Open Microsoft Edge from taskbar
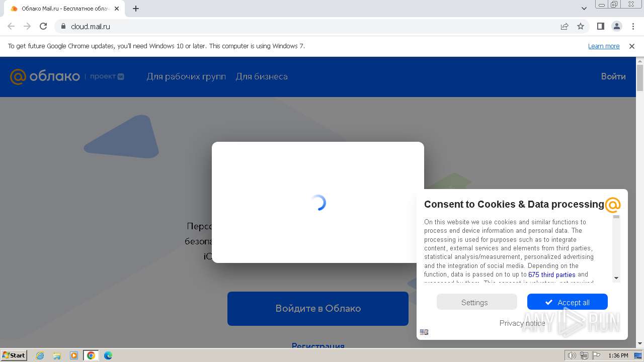644x362 pixels. [x=108, y=355]
